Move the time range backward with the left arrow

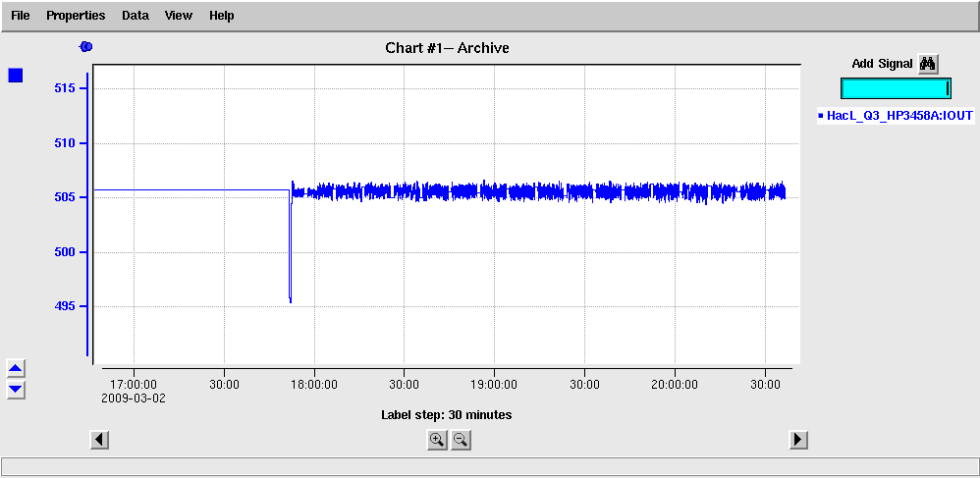99,440
